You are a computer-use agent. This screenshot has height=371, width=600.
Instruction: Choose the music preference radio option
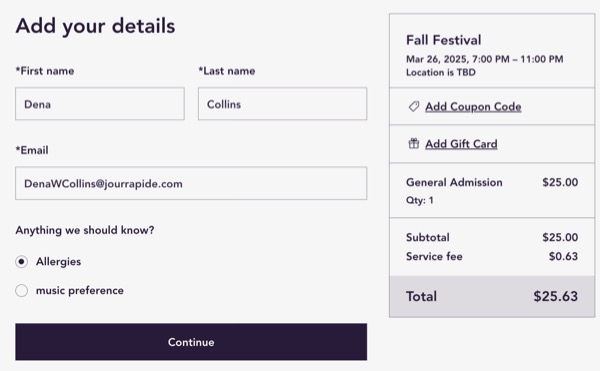(x=21, y=290)
